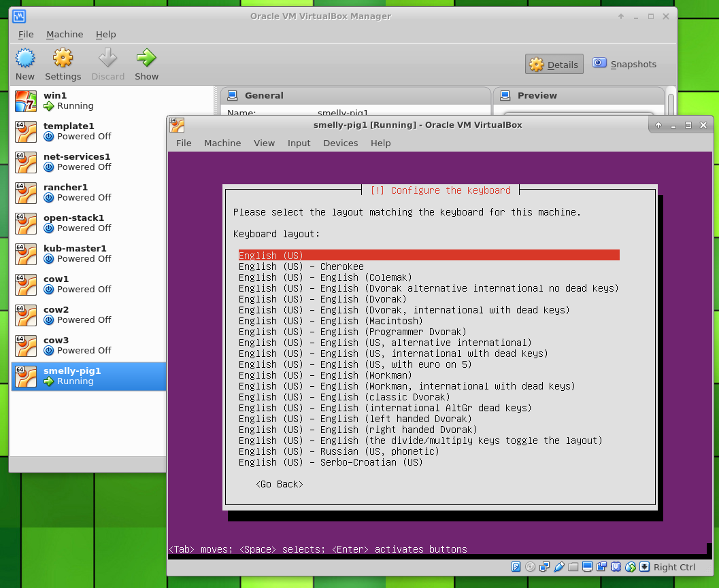Click the shared folders status icon

click(573, 567)
